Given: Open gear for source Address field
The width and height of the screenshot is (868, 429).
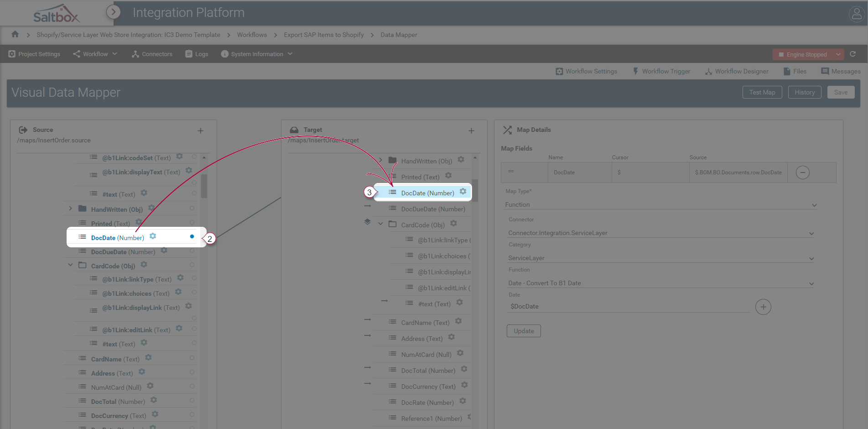Looking at the screenshot, I should pyautogui.click(x=142, y=372).
